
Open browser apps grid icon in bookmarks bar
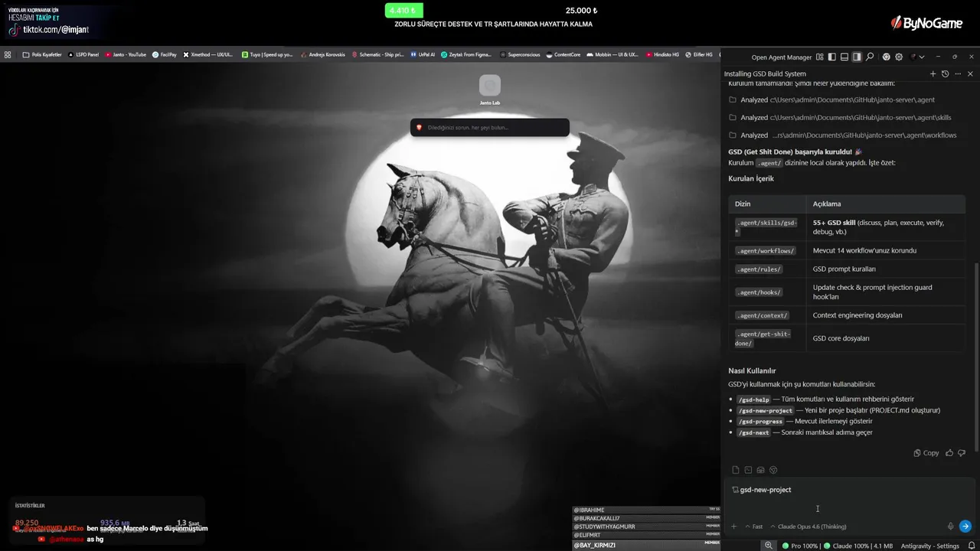pos(8,55)
